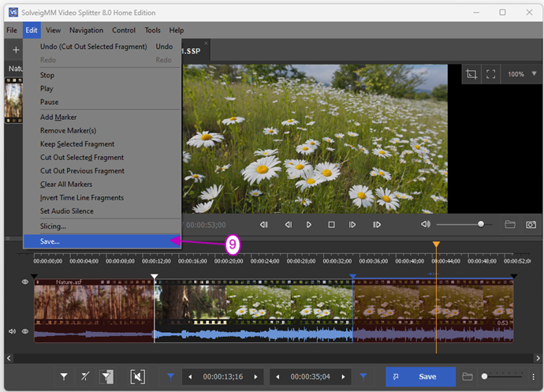The image size is (544, 392).
Task: Choose Undo (Cut Out Selected Fragment)
Action: click(x=102, y=47)
